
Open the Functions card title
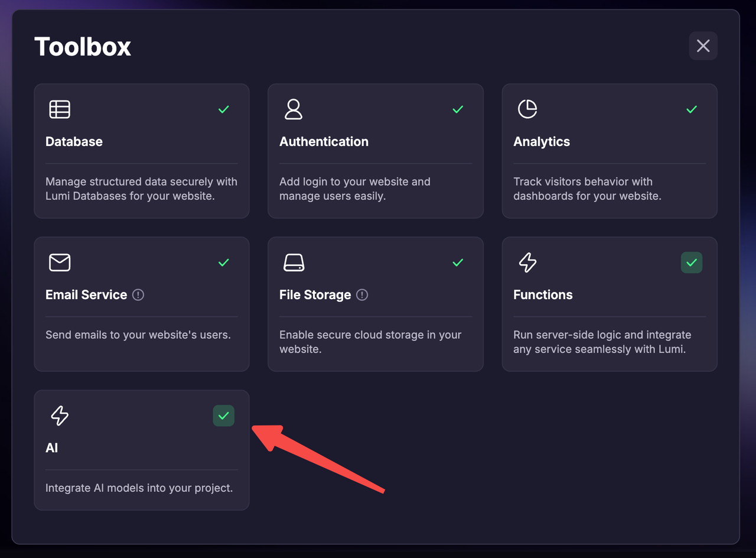tap(543, 295)
